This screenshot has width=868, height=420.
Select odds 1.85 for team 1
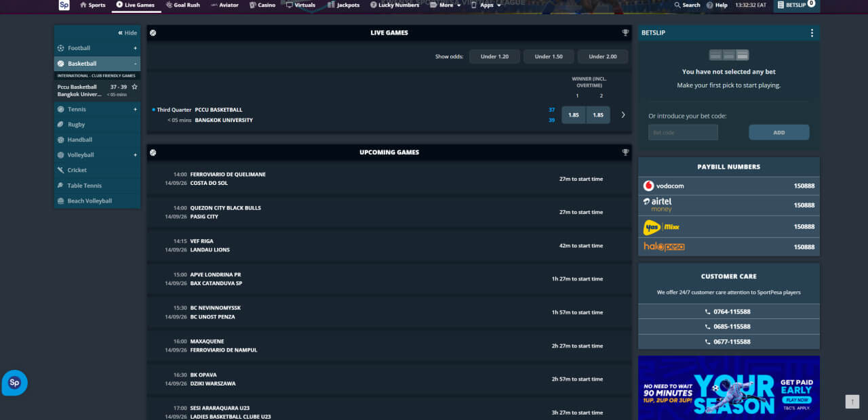coord(574,115)
